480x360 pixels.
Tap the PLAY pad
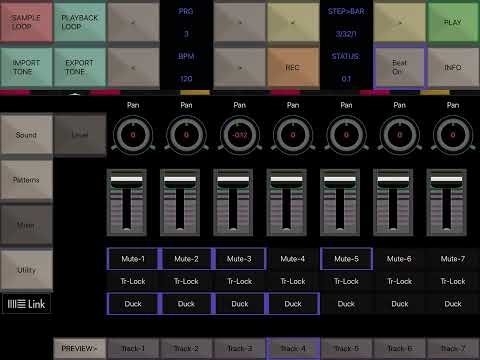(453, 22)
